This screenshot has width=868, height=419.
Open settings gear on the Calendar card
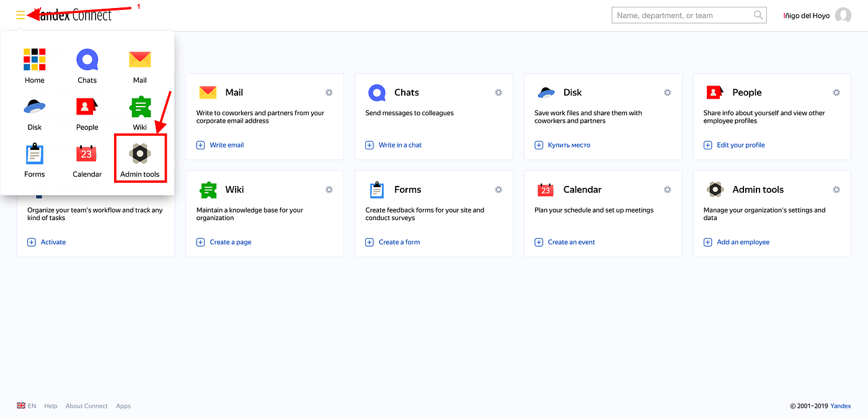667,189
